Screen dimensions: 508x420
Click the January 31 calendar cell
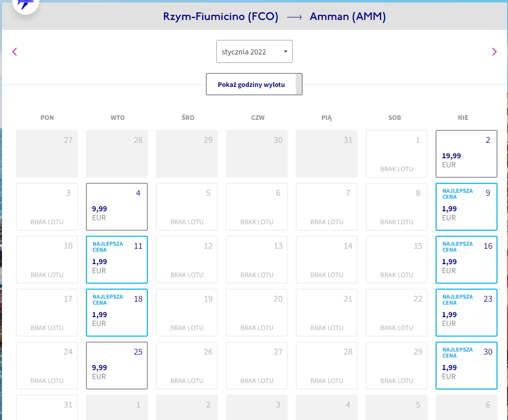(47, 408)
